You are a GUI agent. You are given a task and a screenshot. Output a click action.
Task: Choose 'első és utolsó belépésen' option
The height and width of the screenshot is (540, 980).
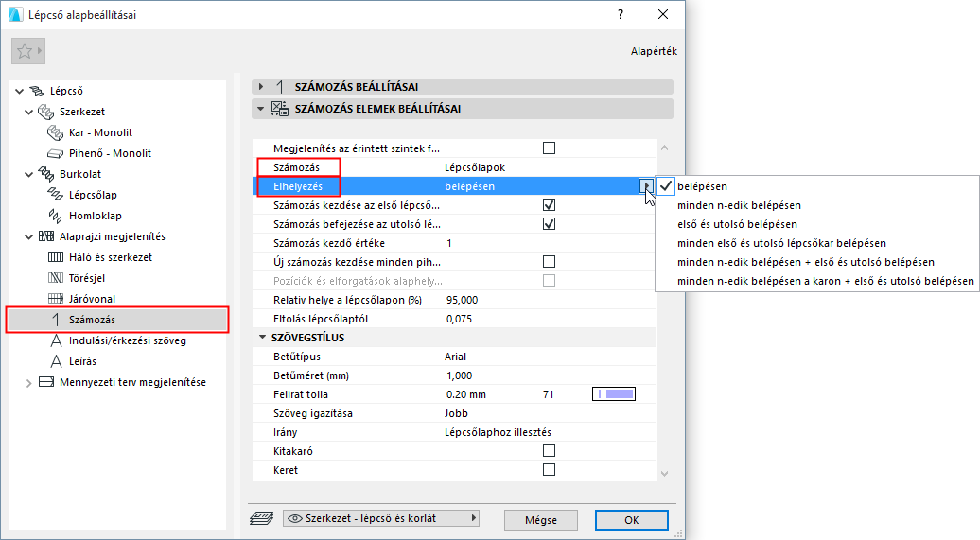click(737, 224)
